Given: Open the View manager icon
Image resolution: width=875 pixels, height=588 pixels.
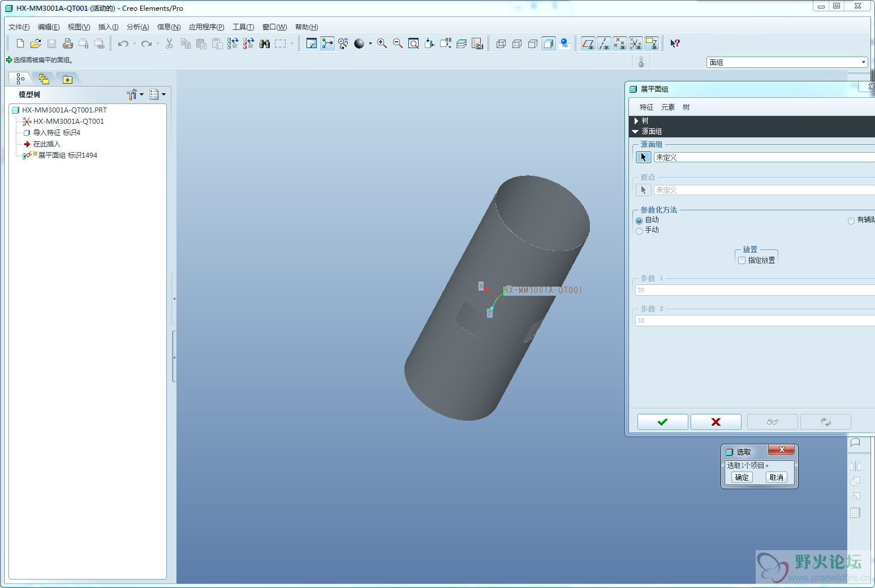Looking at the screenshot, I should (477, 44).
